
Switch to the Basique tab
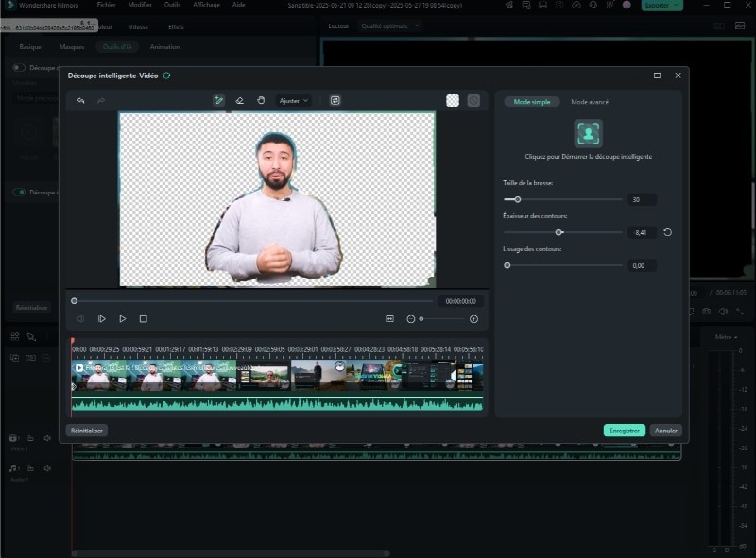tap(30, 47)
